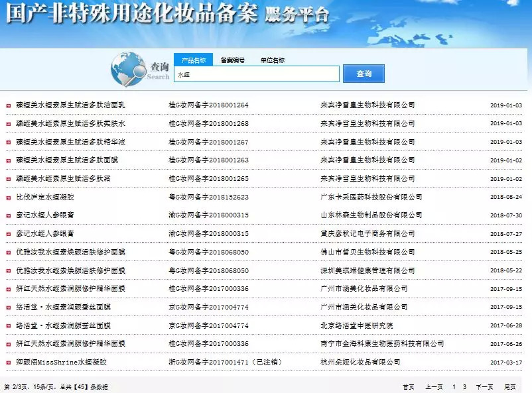The height and width of the screenshot is (393, 532).
Task: Click company 北京络活堂中医研究院
Action: point(357,325)
